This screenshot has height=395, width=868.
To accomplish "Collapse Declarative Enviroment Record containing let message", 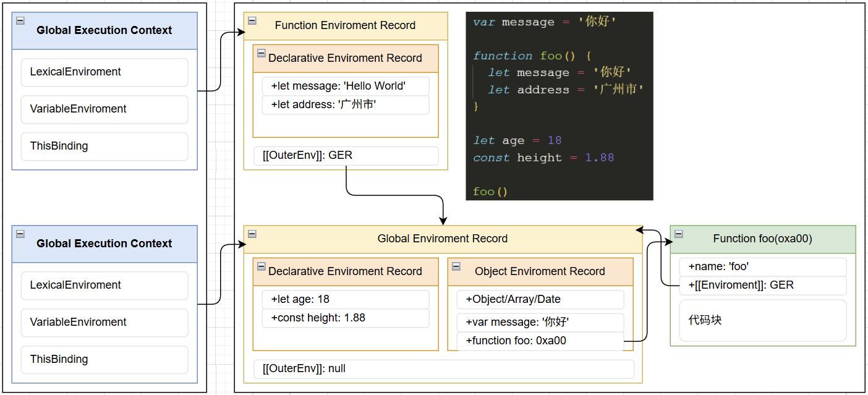I will [261, 53].
